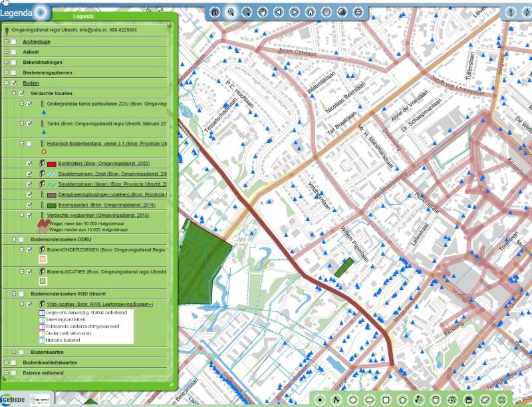Click the lightning bolt tool icon
The width and height of the screenshot is (532, 407).
click(527, 13)
